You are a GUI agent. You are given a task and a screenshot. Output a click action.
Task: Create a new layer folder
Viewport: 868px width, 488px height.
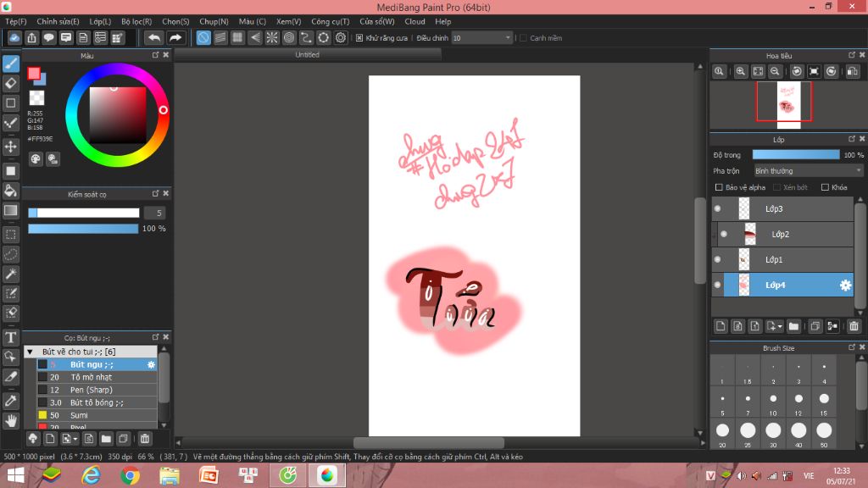tap(793, 326)
